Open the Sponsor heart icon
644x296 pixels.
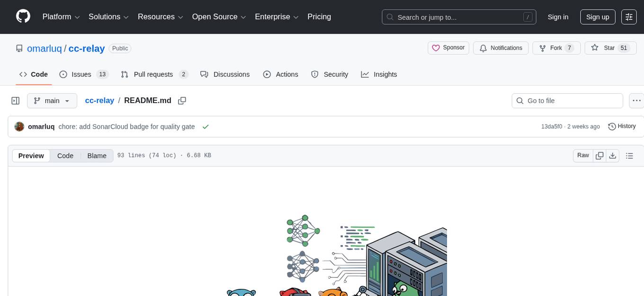tap(436, 48)
